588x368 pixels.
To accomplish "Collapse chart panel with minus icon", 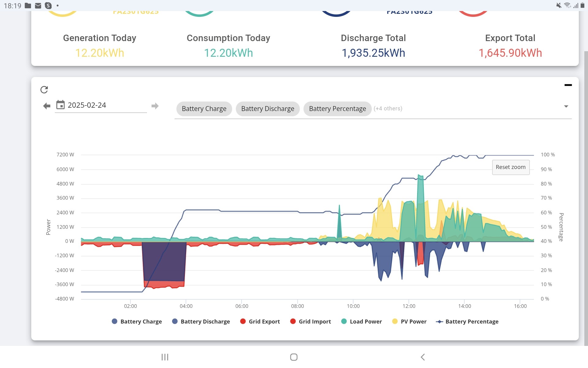I will click(568, 85).
